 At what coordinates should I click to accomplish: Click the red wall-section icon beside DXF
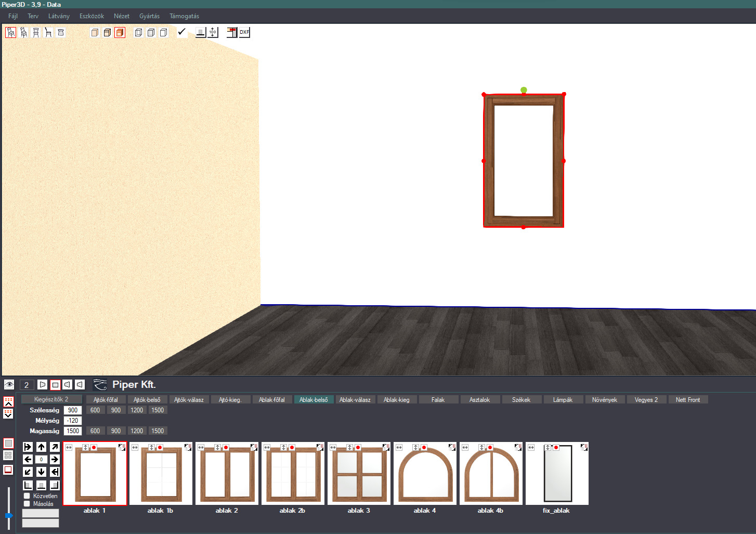click(x=232, y=32)
